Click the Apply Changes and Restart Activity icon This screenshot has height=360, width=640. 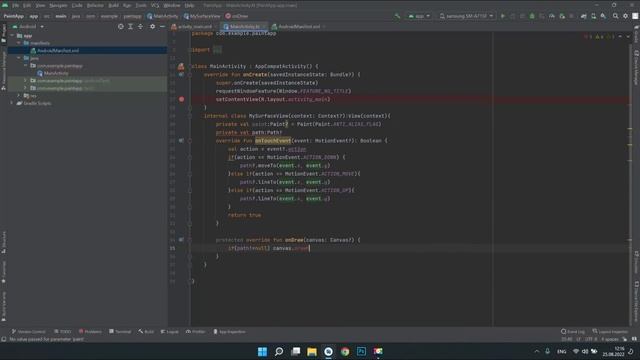pyautogui.click(x=513, y=16)
